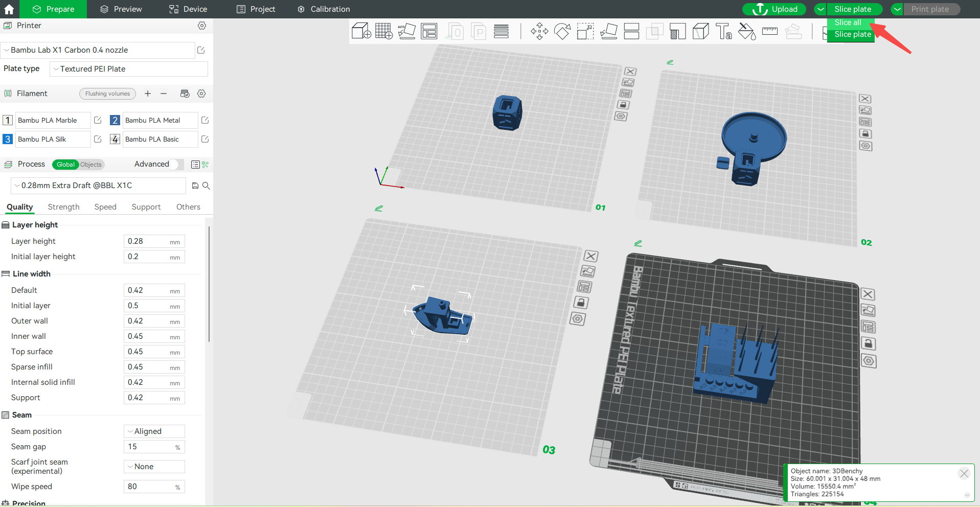Open the Supports painting tool
Screen dimensions: 980x507
point(677,31)
